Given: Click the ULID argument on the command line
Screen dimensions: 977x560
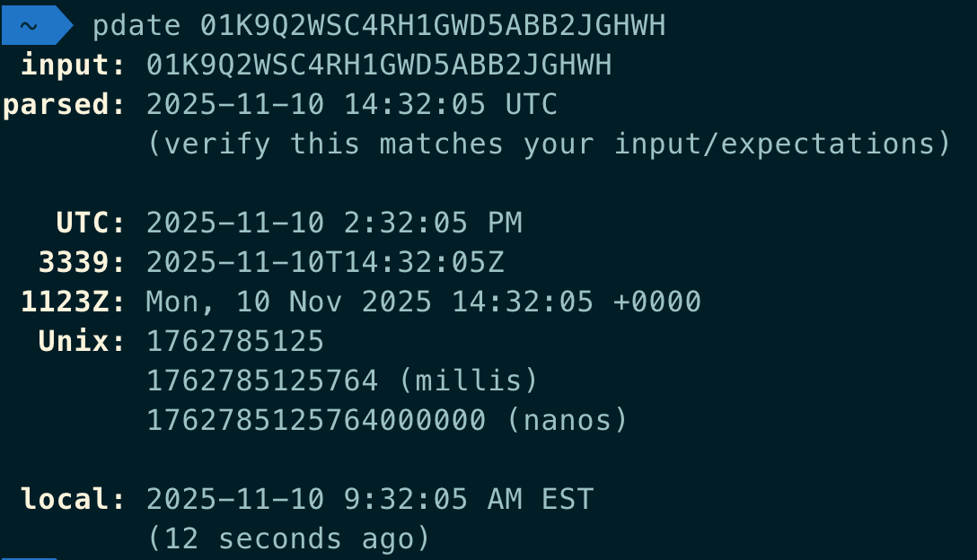Looking at the screenshot, I should tap(433, 26).
